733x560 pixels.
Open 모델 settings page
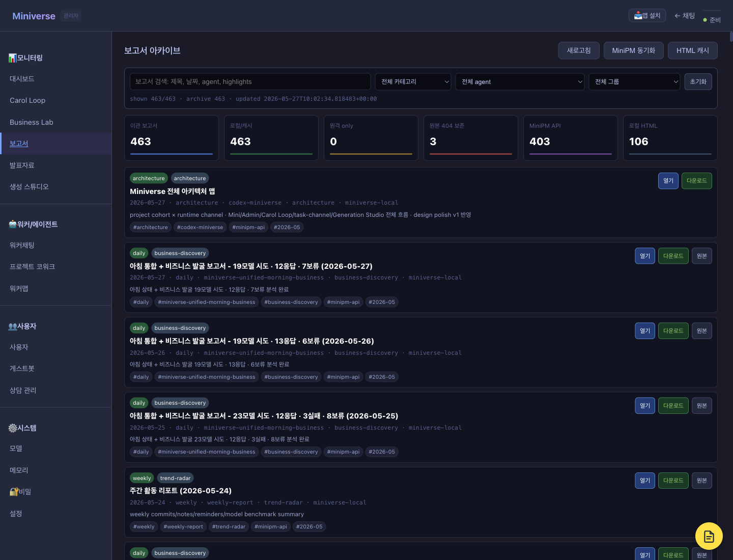pos(56,449)
